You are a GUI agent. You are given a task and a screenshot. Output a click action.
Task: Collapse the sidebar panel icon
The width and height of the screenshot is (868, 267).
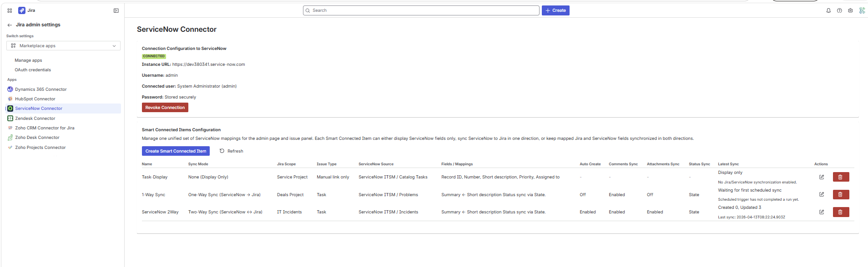coord(116,10)
